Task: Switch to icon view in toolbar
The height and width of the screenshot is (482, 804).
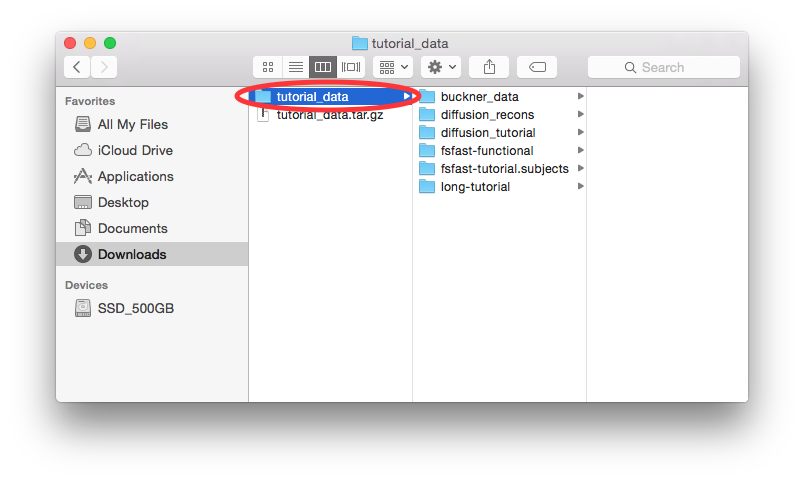Action: 268,67
